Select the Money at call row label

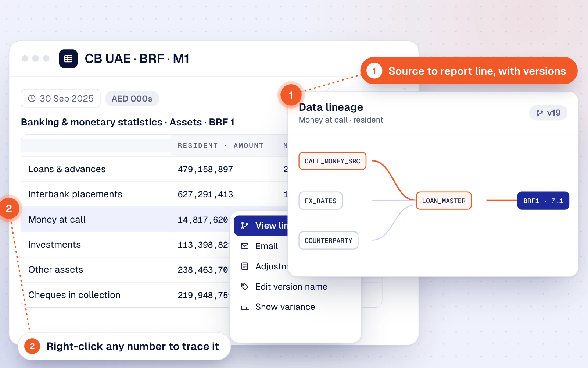click(x=57, y=220)
